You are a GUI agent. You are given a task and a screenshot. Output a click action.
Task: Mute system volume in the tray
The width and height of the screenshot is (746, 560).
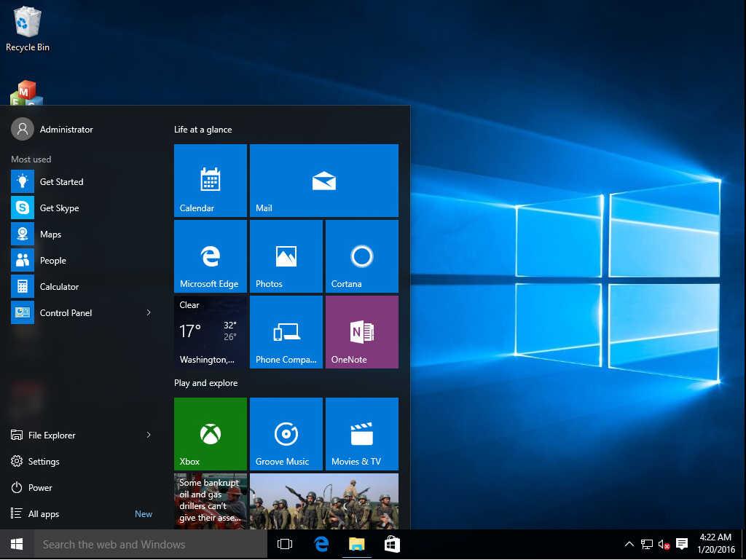coord(662,544)
